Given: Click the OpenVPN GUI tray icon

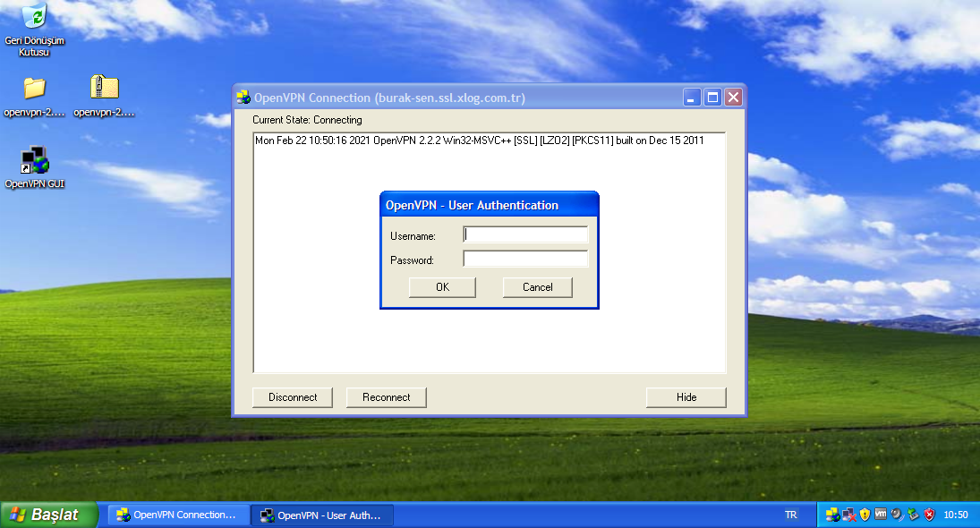Looking at the screenshot, I should (832, 515).
